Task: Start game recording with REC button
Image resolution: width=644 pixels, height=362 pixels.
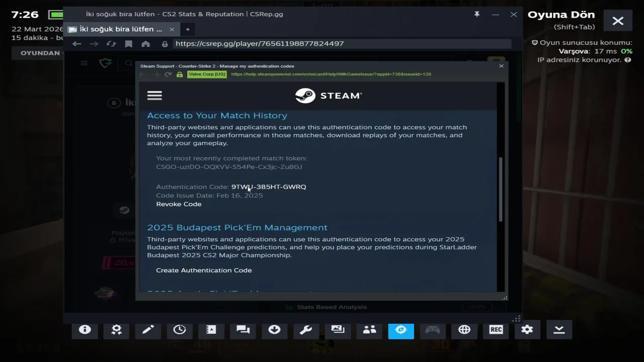Action: coord(496,330)
